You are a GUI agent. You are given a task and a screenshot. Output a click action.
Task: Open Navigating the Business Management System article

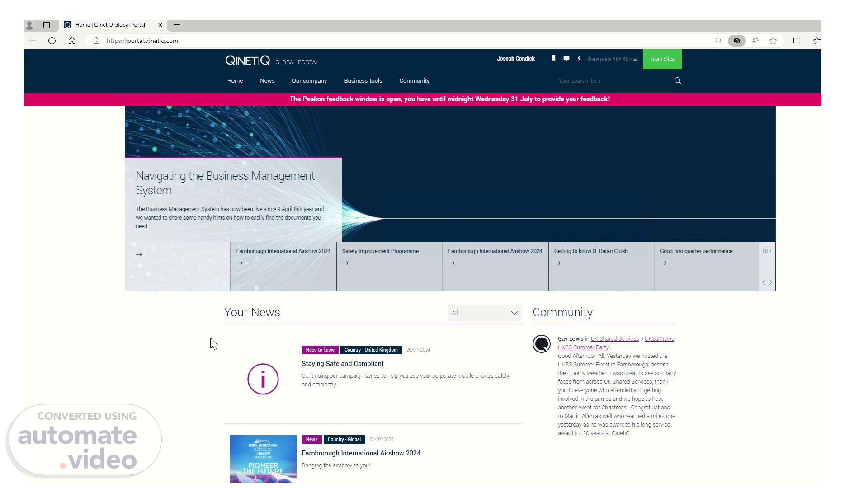[x=225, y=183]
